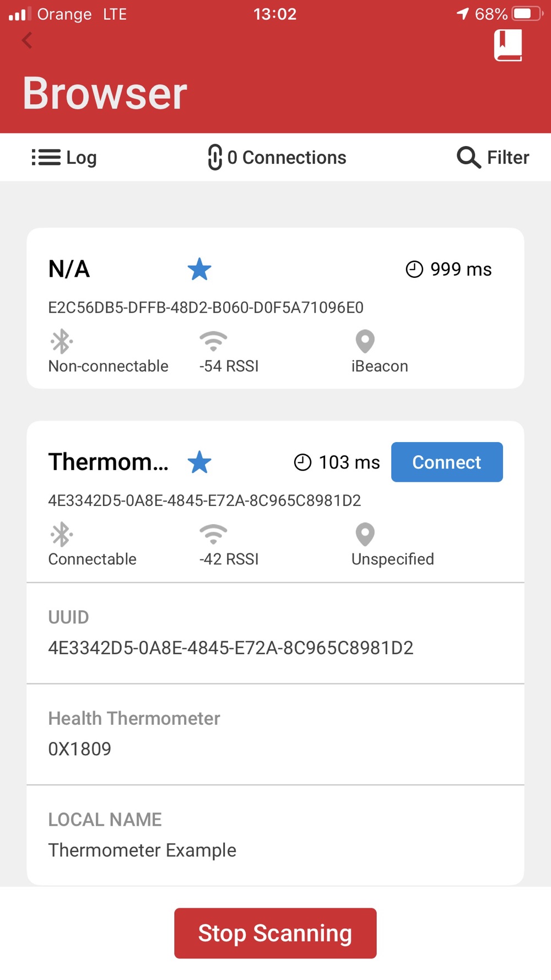Image resolution: width=551 pixels, height=980 pixels.
Task: Tap the Bluetooth icon above Connectable
Action: 61,534
